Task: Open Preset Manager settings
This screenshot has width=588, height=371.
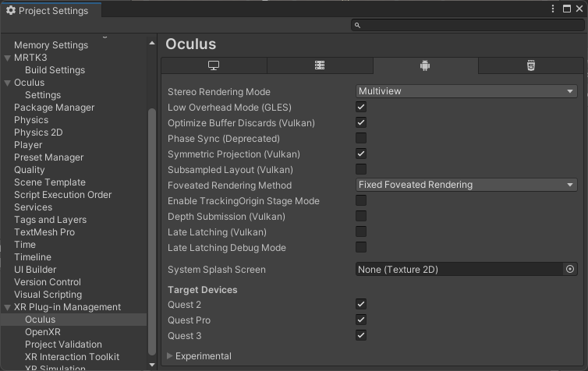Action: click(x=49, y=157)
